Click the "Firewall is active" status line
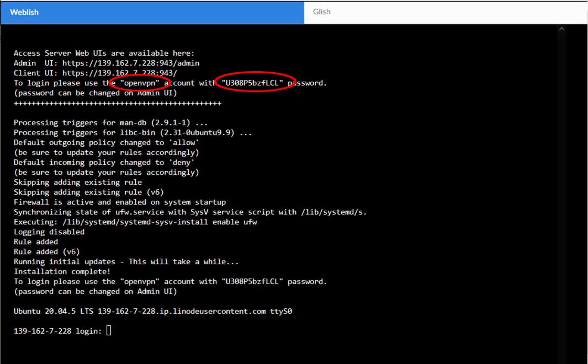 (x=119, y=202)
